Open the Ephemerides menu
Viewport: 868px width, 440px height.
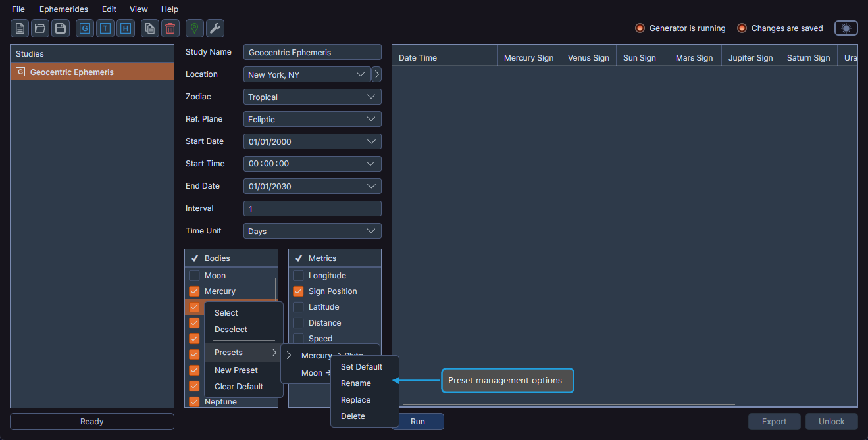click(x=64, y=9)
